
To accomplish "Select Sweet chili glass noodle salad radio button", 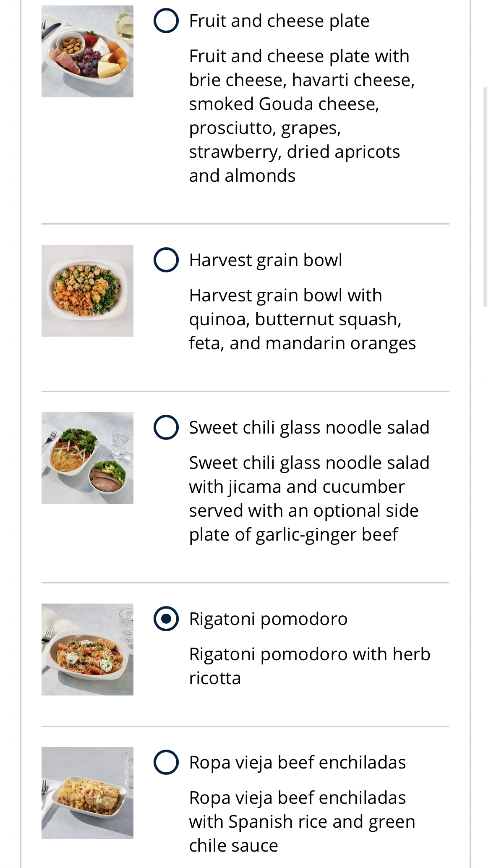I will [166, 427].
